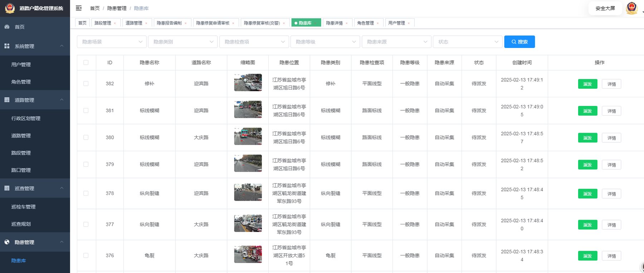Screen dimensions: 644x273
Task: Collapse the 巡查管理 sidebar section
Action: pyautogui.click(x=62, y=188)
